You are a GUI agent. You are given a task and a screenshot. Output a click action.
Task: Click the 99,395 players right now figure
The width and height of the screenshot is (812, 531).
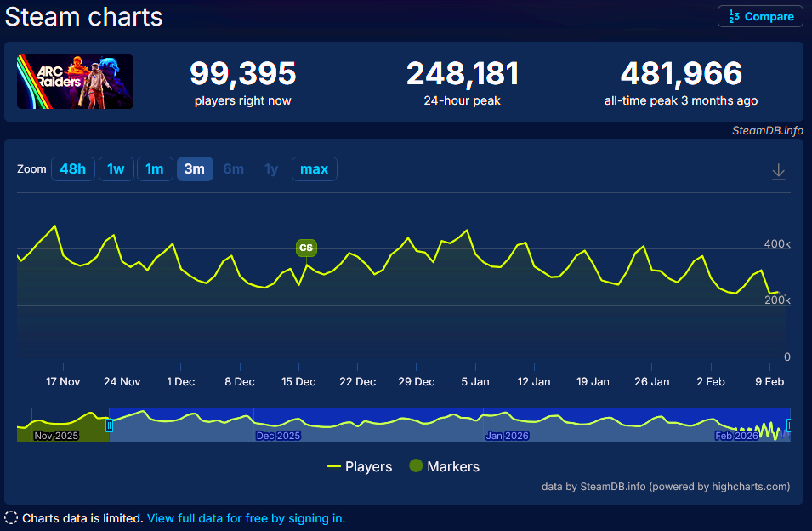pos(243,73)
